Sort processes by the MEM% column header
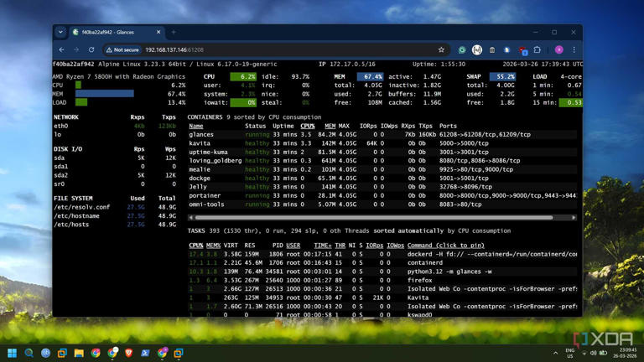Viewport: 644px width, 362px height. (x=214, y=246)
